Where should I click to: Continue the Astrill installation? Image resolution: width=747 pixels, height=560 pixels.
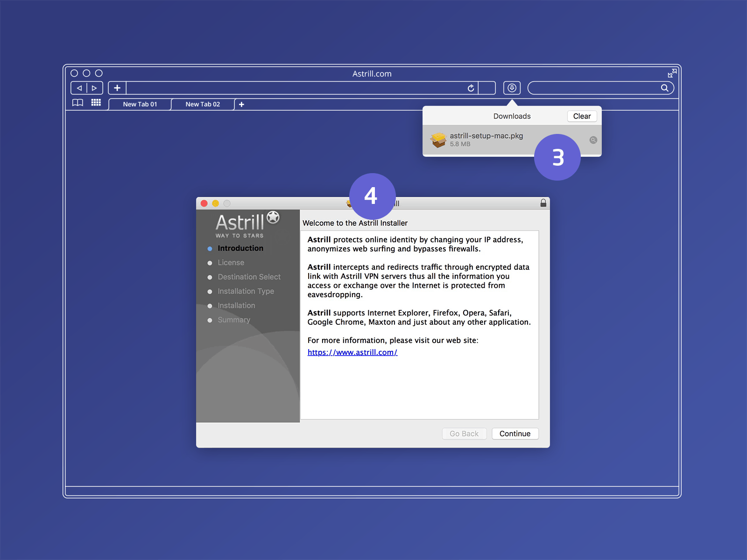click(515, 434)
